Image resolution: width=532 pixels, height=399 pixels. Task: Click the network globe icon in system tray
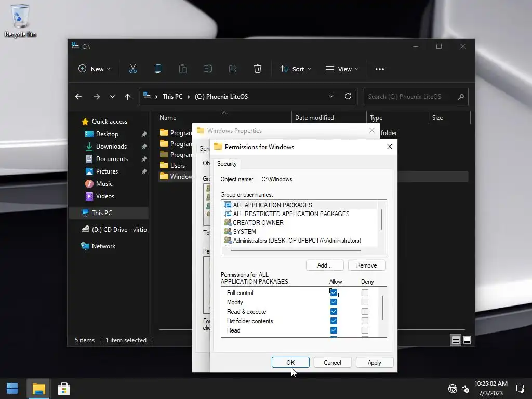(453, 389)
